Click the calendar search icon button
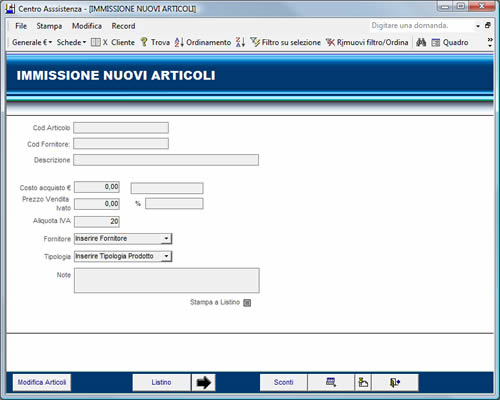 pos(331,382)
